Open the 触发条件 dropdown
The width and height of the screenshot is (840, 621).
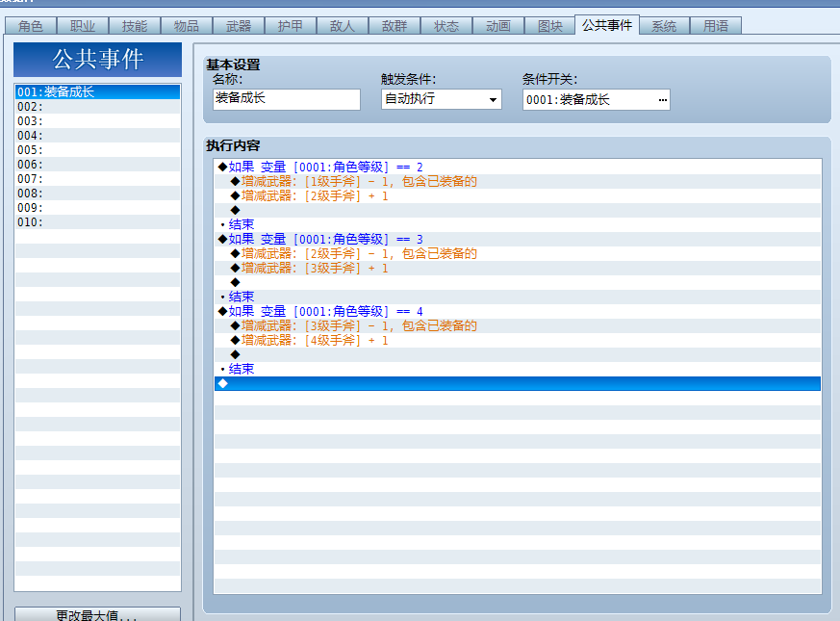coord(442,99)
